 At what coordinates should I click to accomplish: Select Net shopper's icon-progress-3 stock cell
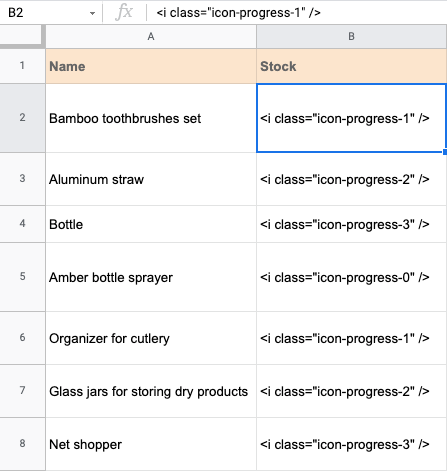352,444
